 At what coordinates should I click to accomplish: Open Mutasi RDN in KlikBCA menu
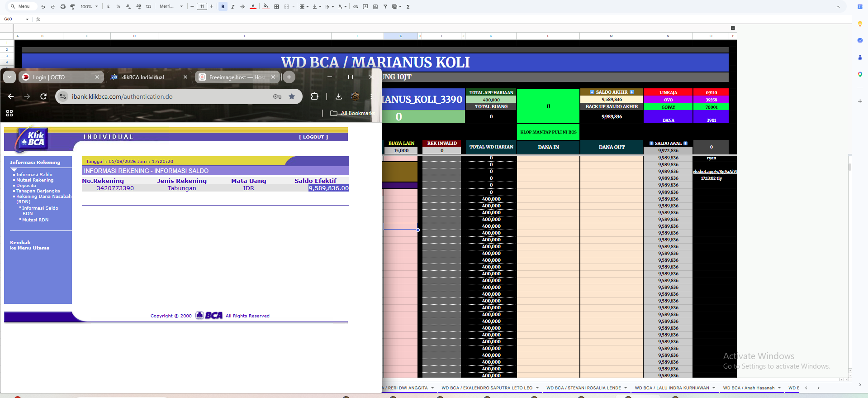(35, 220)
